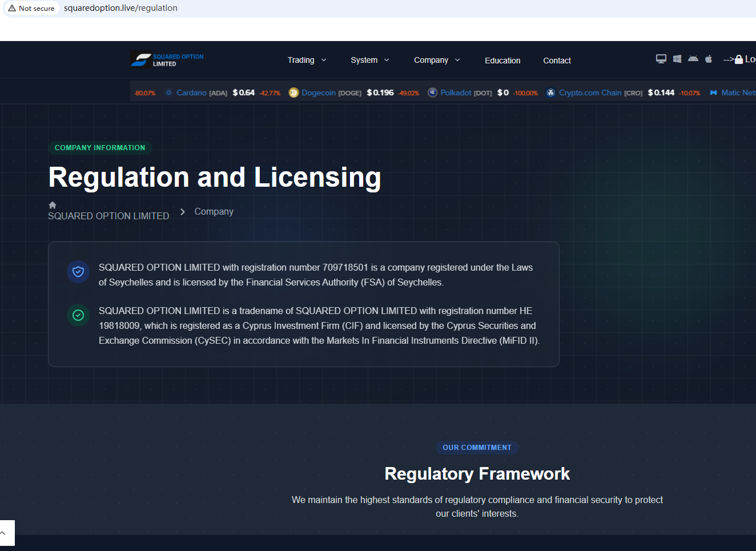Expand the Company navigation dropdown
The height and width of the screenshot is (551, 756).
coord(437,60)
